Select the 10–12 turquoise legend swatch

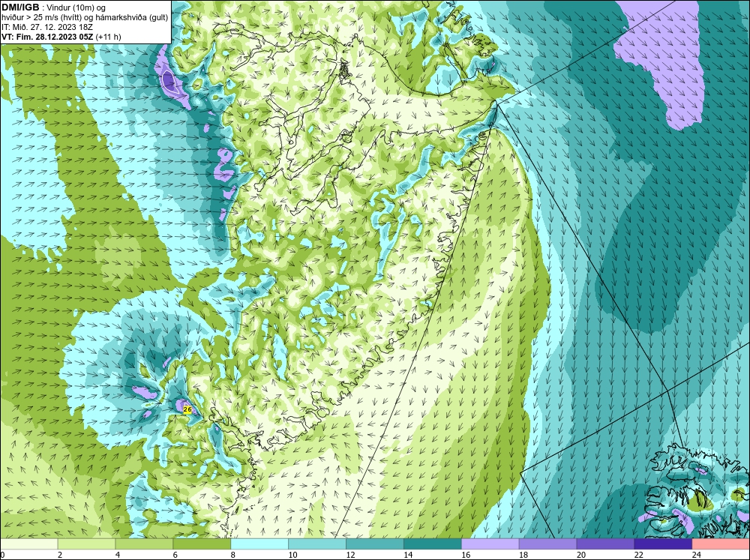click(317, 544)
